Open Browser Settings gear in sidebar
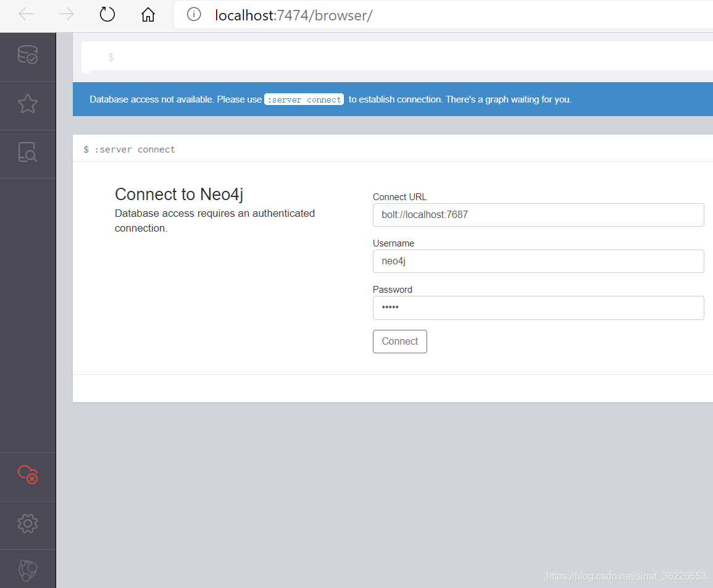Image resolution: width=713 pixels, height=588 pixels. pos(28,524)
